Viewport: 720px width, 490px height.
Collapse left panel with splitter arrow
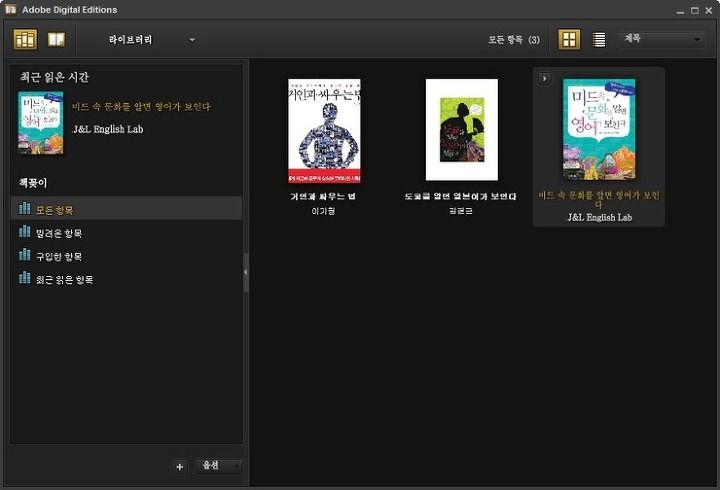pyautogui.click(x=246, y=272)
